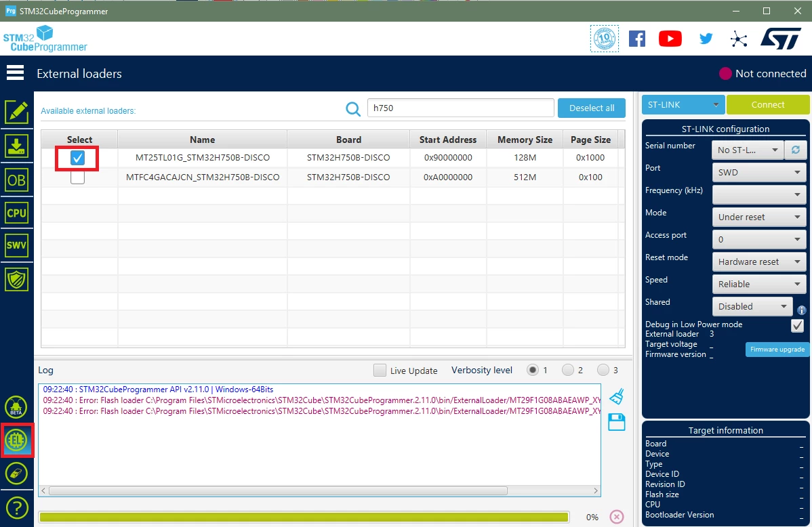Click the 0x90000000 start address cell
This screenshot has height=527, width=812.
pos(448,157)
